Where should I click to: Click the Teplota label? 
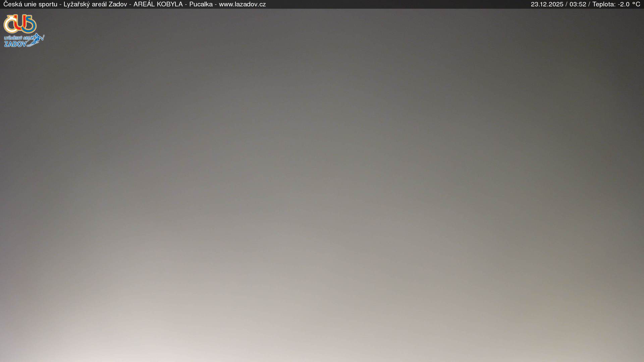pos(604,4)
